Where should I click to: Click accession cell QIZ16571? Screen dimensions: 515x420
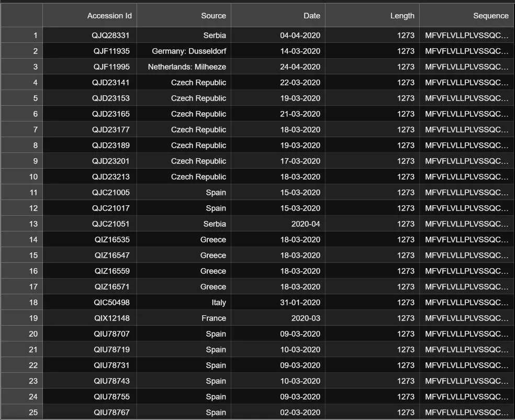point(89,286)
